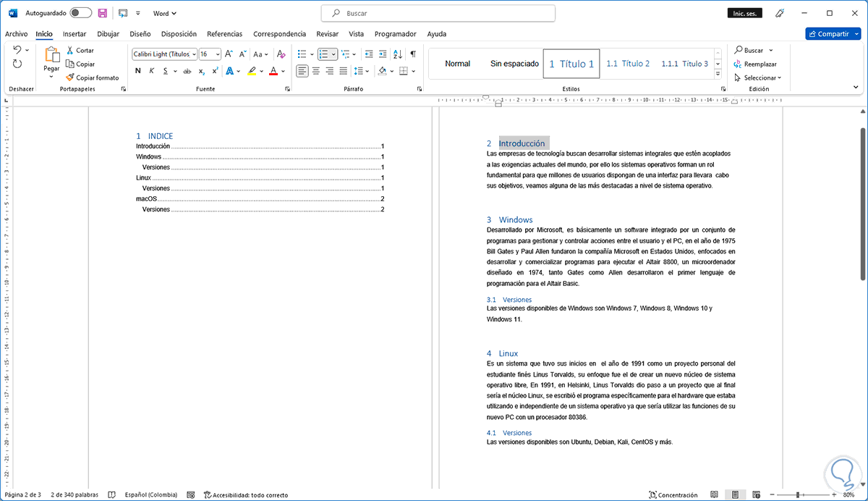Click Reemplazar in the Edición group
Screen dimensions: 868x501
click(754, 64)
